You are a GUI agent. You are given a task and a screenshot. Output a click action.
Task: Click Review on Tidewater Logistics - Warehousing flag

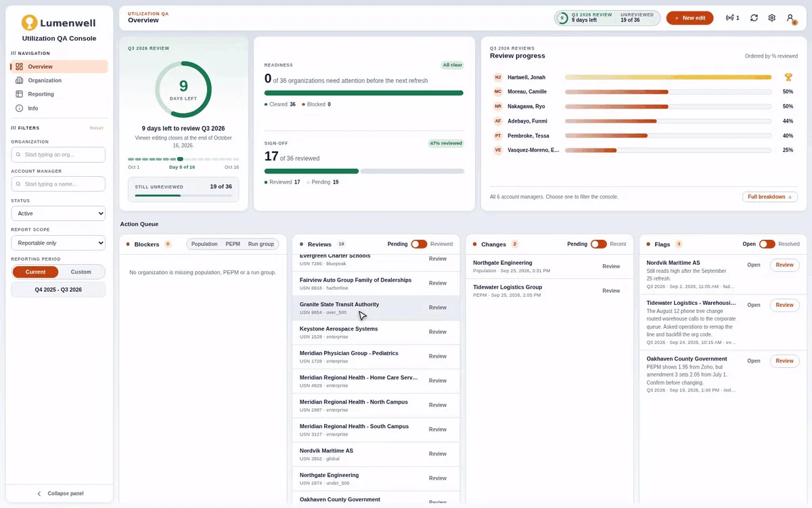coord(785,305)
